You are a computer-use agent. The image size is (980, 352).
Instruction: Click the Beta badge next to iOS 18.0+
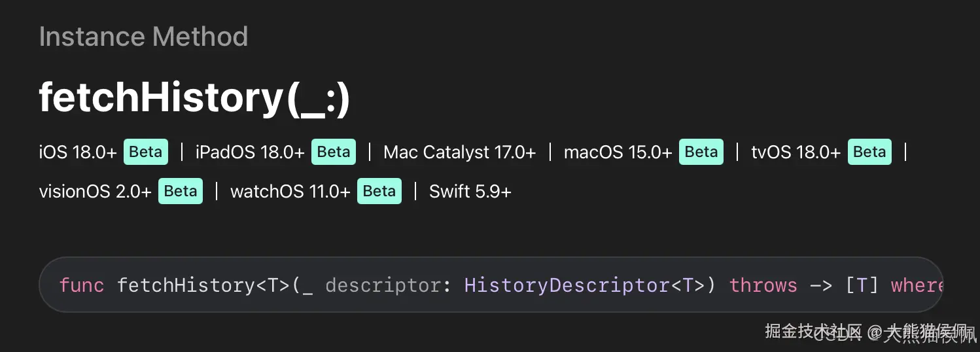click(146, 152)
